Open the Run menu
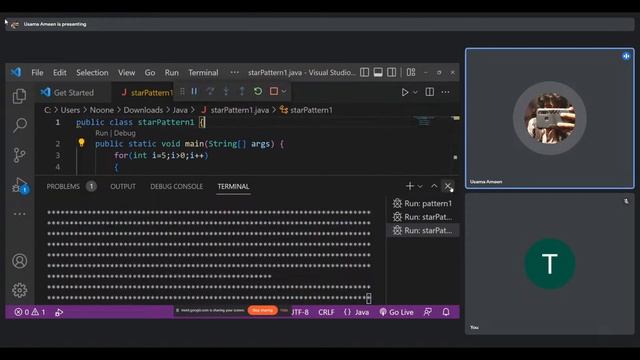This screenshot has width=640, height=360. click(171, 73)
